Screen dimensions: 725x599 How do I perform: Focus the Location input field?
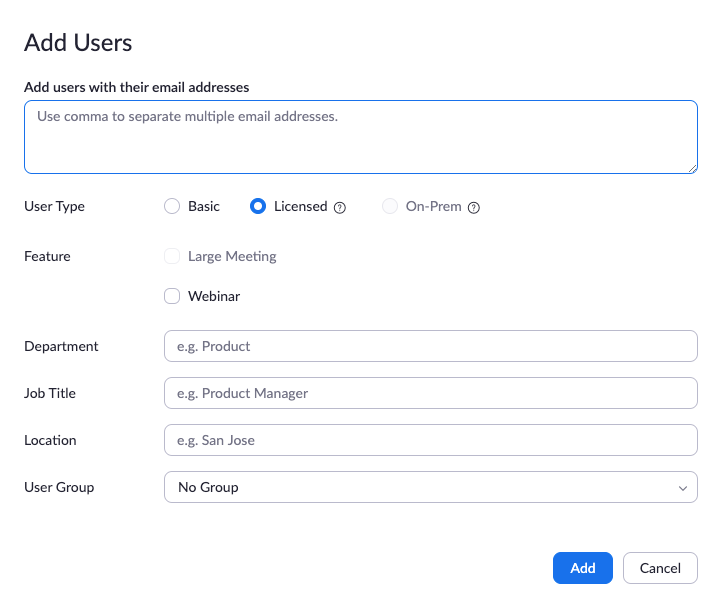[x=430, y=440]
